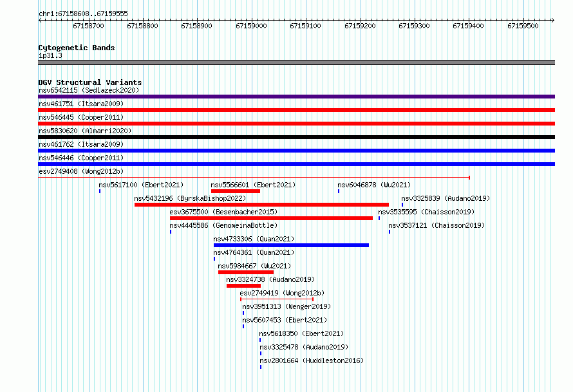Image resolution: width=573 pixels, height=392 pixels.
Task: Open nsv3324738 (Audano2019) variant label
Action: click(x=270, y=279)
